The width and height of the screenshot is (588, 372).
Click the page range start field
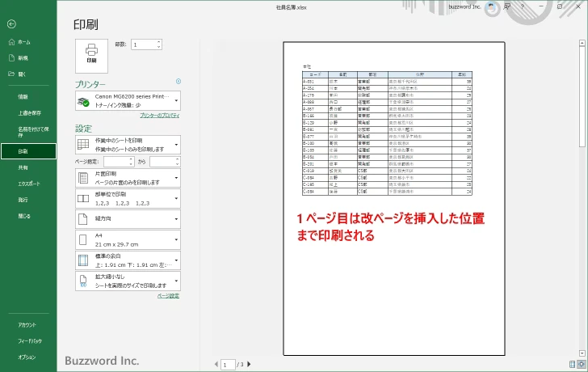point(116,162)
